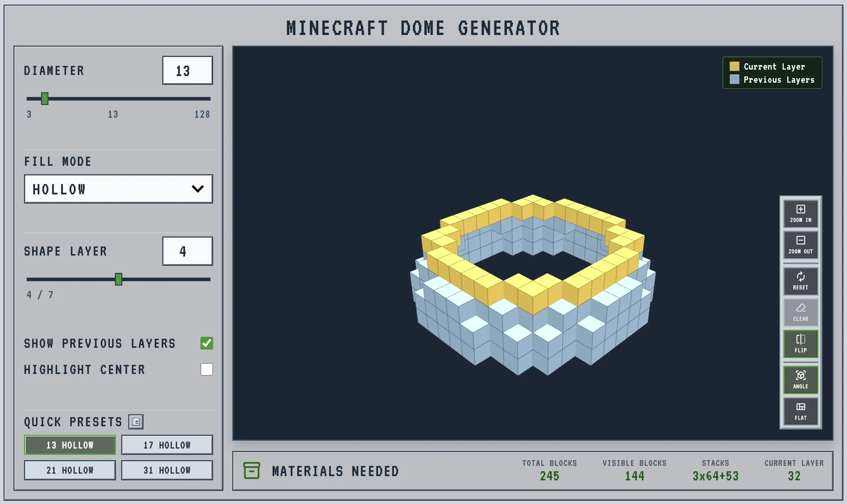
Task: Select the 17 Hollow preset
Action: point(167,445)
